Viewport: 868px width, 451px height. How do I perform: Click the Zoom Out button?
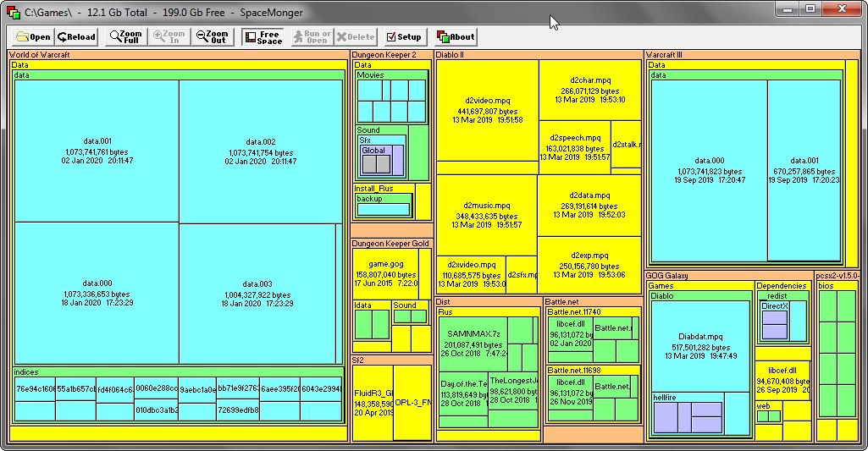213,37
